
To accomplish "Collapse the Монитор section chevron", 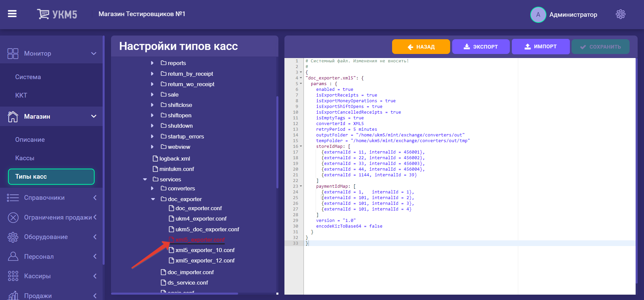I will pyautogui.click(x=94, y=54).
